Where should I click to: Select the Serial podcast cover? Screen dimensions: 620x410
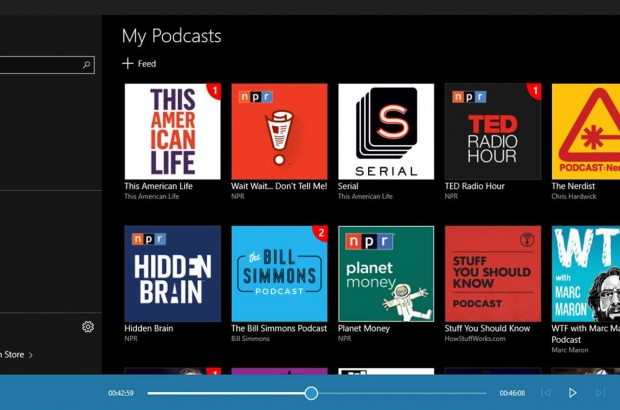[386, 131]
